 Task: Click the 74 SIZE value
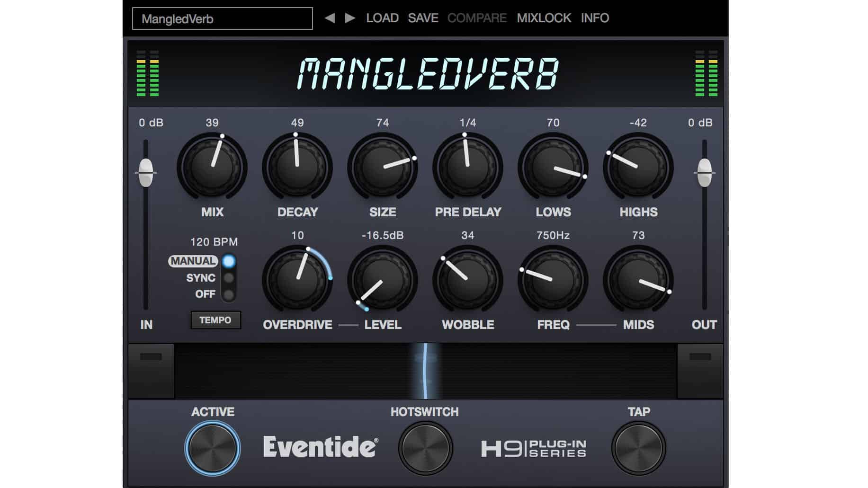pos(383,123)
